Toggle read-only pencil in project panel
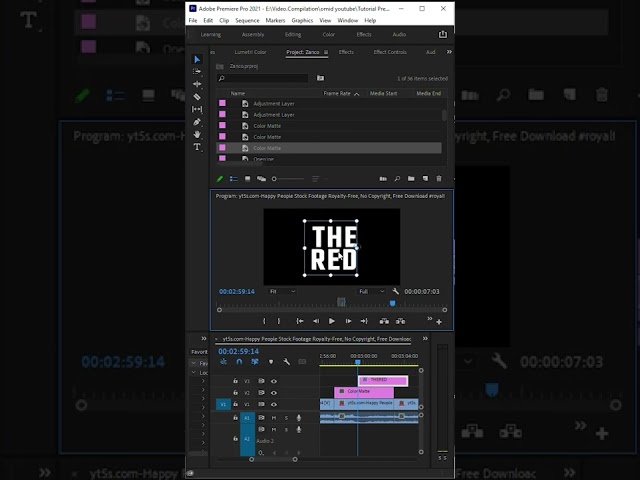The height and width of the screenshot is (480, 640). [220, 179]
